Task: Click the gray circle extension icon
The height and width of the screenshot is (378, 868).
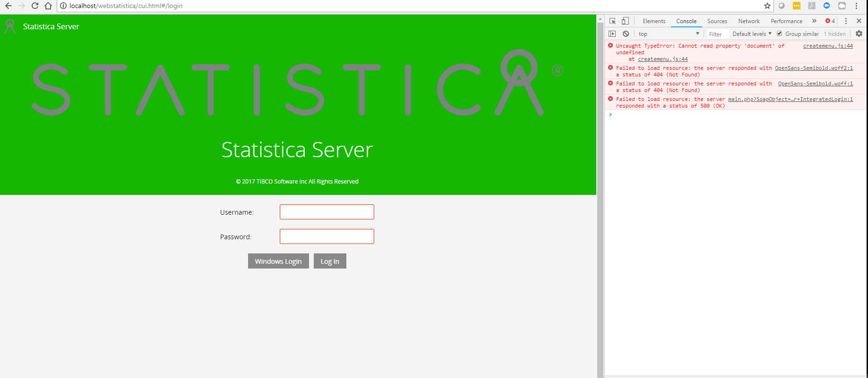Action: pos(782,6)
